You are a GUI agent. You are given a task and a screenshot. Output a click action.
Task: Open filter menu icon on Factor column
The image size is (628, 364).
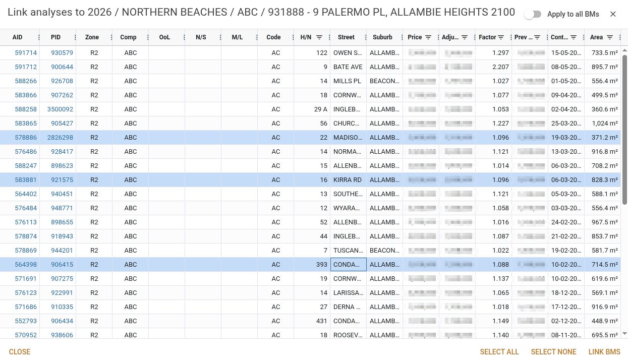click(501, 37)
